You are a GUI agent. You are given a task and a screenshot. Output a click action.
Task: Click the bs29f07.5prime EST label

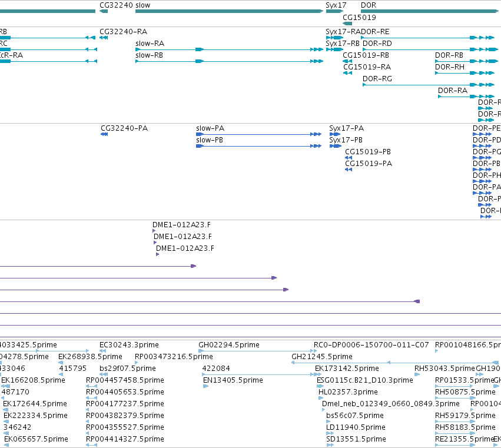tap(128, 369)
